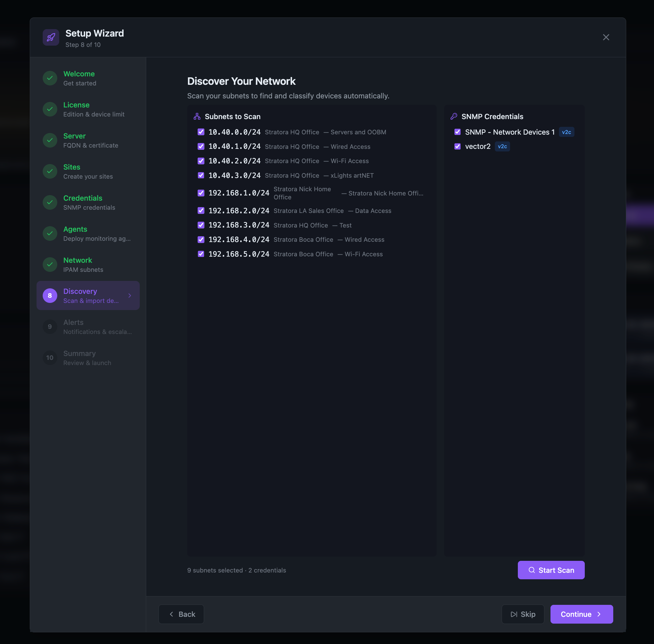This screenshot has width=654, height=644.
Task: Expand the Discovery step chevron
Action: coord(130,295)
